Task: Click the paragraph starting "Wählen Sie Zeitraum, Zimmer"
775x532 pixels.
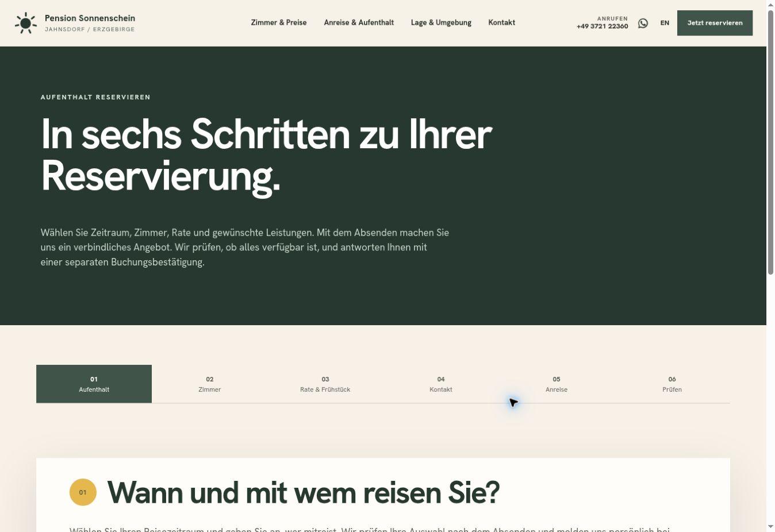Action: coord(244,247)
